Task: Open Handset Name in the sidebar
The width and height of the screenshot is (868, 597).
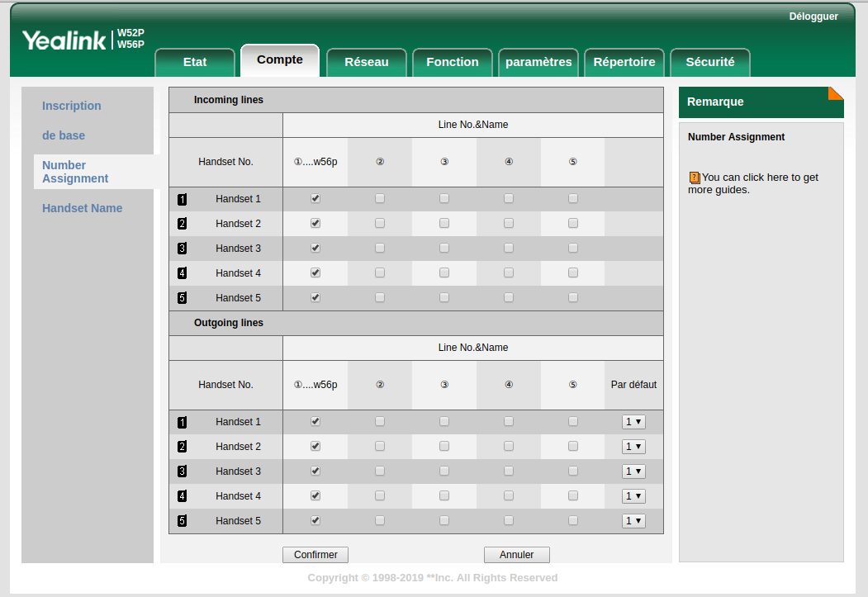Action: pyautogui.click(x=82, y=208)
